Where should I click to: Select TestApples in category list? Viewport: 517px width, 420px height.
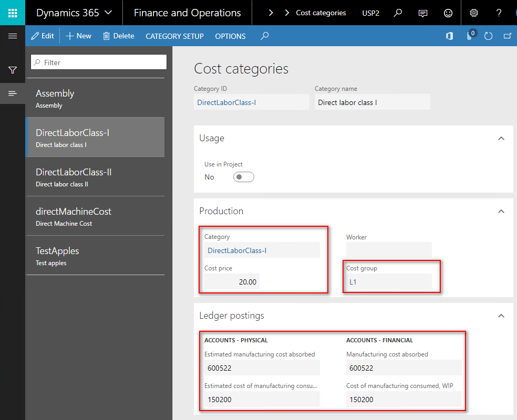click(x=95, y=256)
